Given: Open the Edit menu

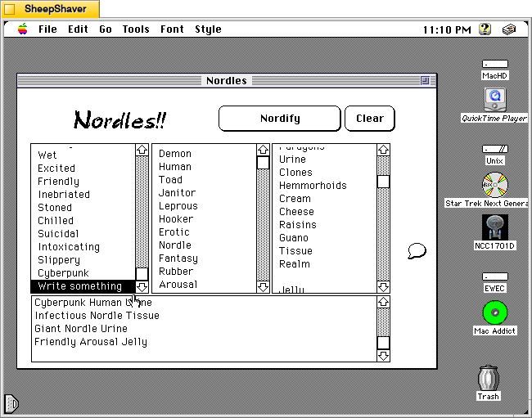Looking at the screenshot, I should pyautogui.click(x=78, y=29).
